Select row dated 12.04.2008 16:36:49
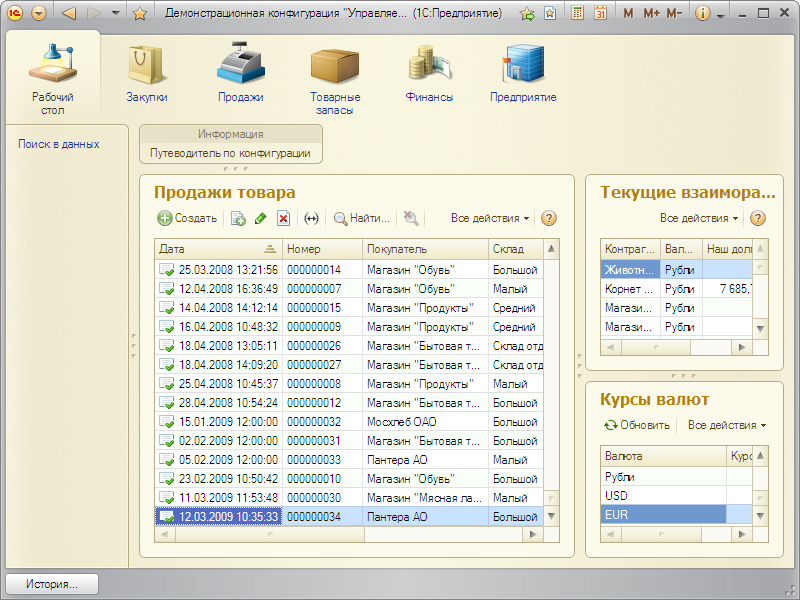 pyautogui.click(x=349, y=289)
